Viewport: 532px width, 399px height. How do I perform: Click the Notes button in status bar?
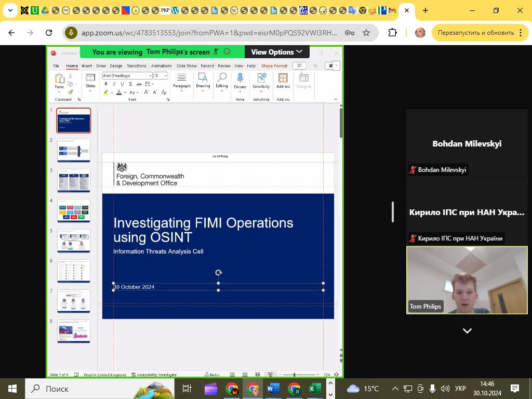(x=212, y=375)
